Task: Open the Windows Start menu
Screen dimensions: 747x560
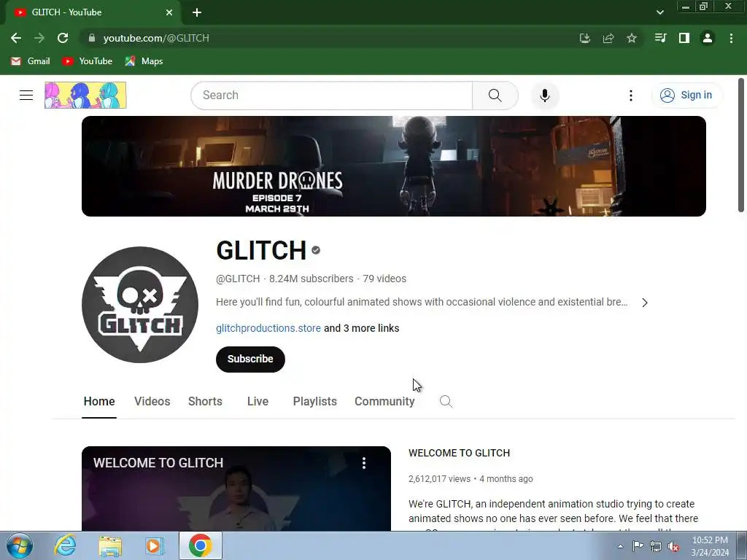Action: (x=20, y=545)
